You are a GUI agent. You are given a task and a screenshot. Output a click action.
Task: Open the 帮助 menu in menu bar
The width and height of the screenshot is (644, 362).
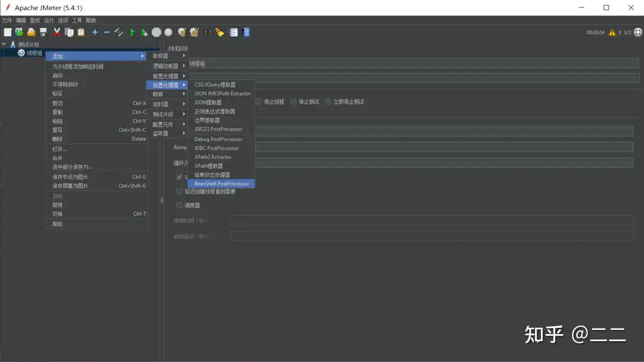(91, 20)
